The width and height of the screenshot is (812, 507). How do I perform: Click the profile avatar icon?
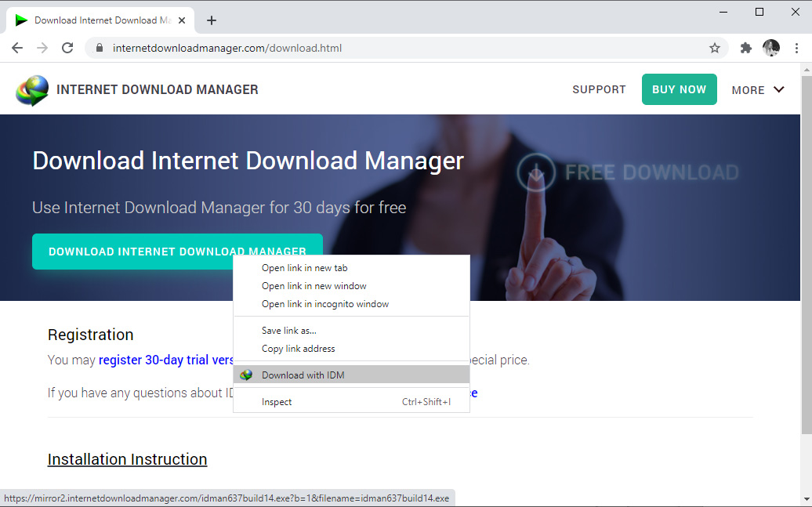(771, 48)
